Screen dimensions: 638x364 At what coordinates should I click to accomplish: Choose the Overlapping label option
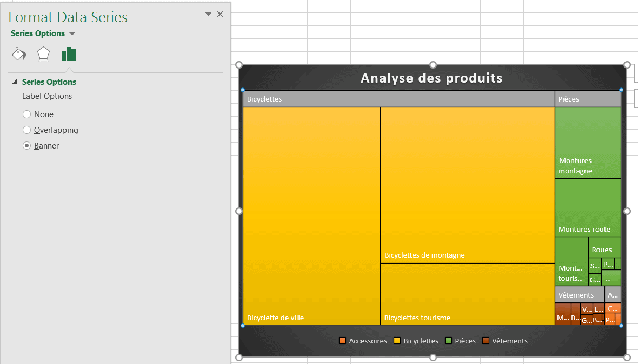27,130
